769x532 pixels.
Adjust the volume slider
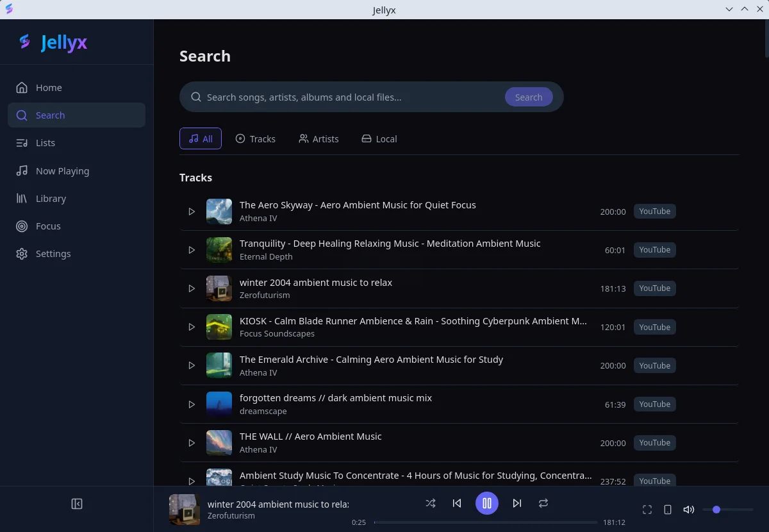(728, 510)
